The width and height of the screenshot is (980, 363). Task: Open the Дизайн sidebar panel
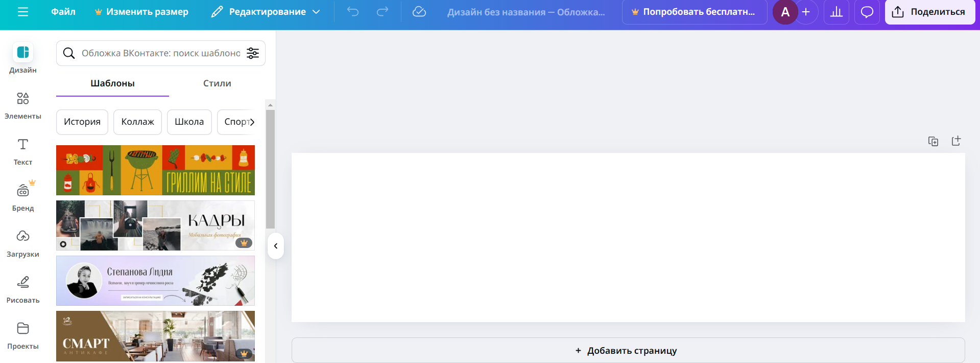(x=23, y=58)
